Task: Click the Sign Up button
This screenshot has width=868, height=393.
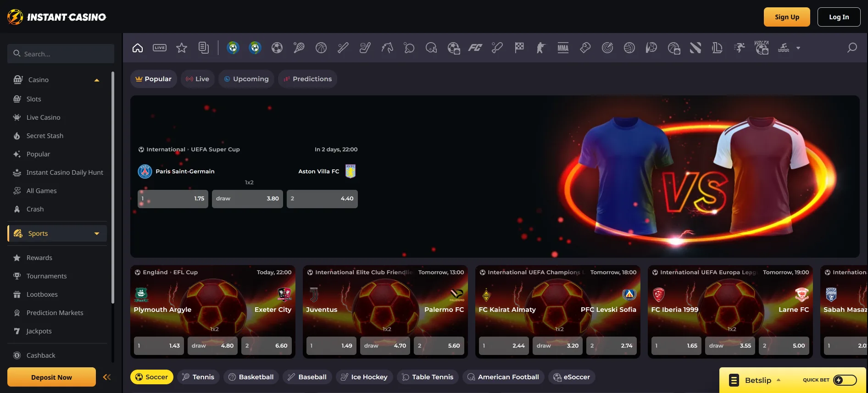Action: 787,17
